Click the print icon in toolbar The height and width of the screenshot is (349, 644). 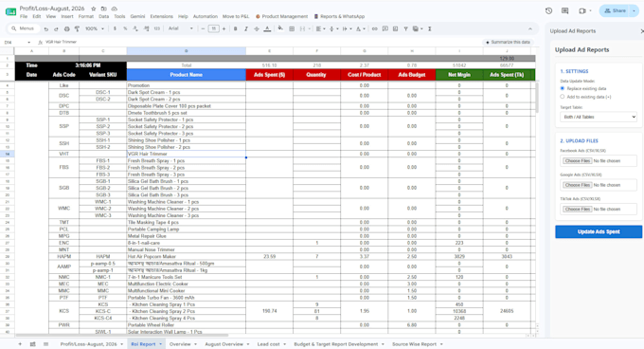66,28
